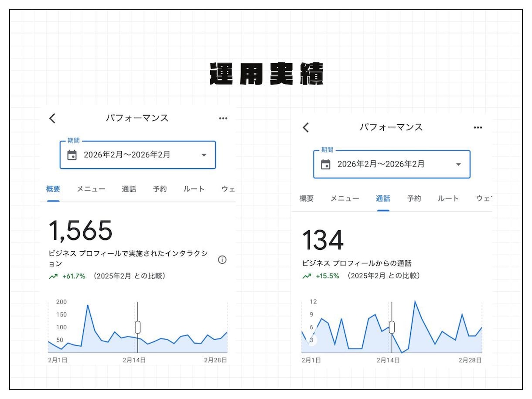This screenshot has height=399, width=532.
Task: Select メニュー tab in left panel
Action: pyautogui.click(x=91, y=189)
